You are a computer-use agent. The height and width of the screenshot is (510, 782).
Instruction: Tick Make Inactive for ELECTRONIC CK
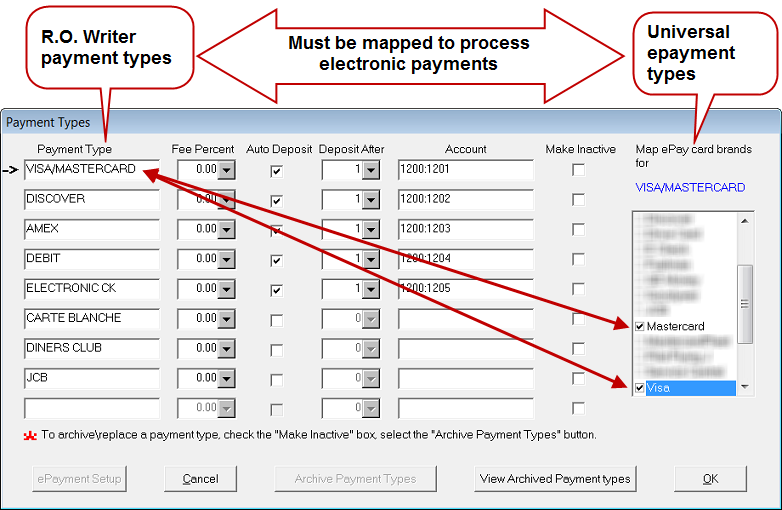(578, 290)
